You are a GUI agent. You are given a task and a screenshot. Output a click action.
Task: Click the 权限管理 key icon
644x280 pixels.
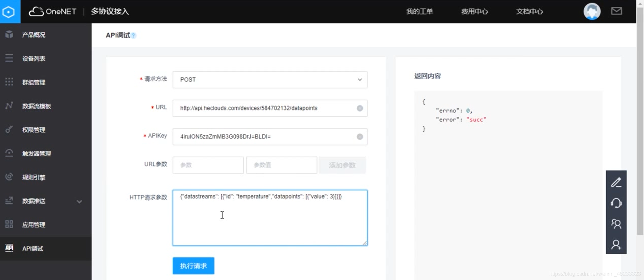pos(9,129)
